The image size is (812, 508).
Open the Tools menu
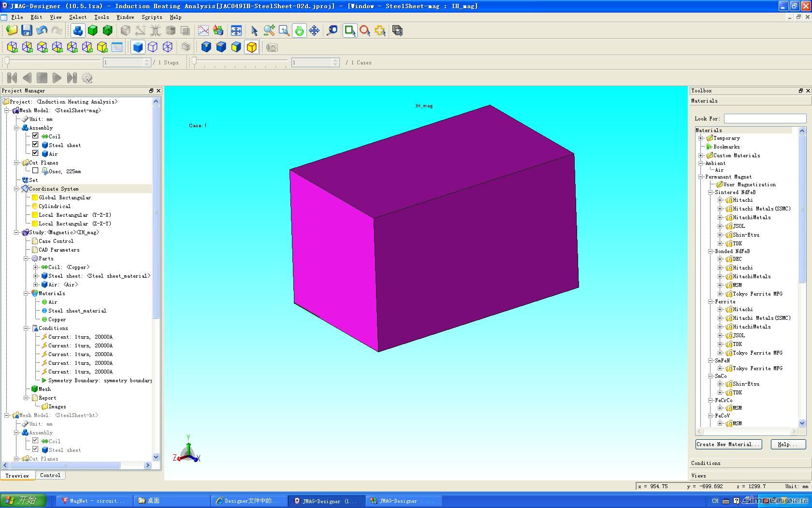point(101,17)
